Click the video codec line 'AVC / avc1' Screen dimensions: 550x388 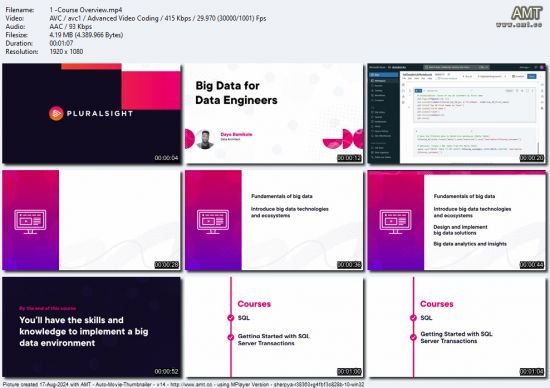pyautogui.click(x=158, y=18)
